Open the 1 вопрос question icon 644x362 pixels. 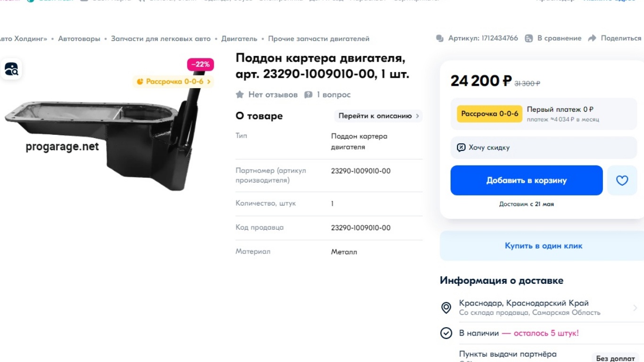309,94
